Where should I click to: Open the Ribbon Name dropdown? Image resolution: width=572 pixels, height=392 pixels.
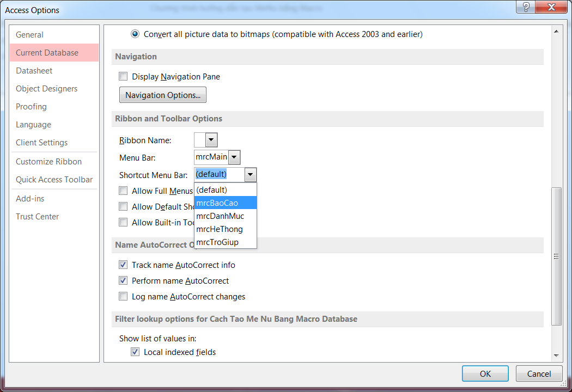[211, 140]
